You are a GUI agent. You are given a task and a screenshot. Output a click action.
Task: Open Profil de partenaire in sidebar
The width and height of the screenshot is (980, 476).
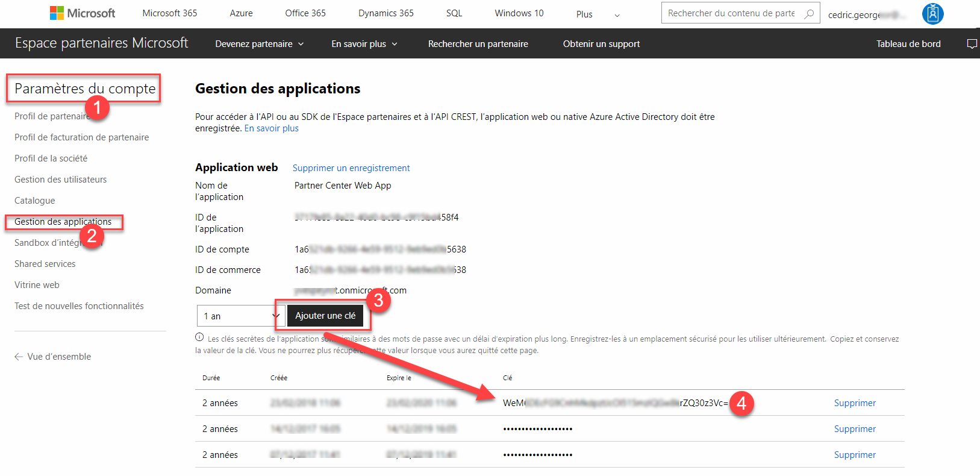click(52, 116)
